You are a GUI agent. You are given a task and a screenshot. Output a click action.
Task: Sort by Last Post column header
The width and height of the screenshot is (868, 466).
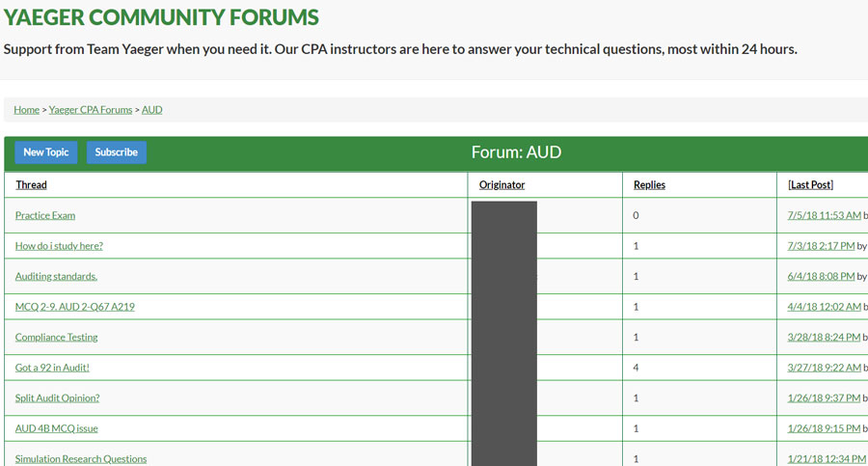pos(810,184)
